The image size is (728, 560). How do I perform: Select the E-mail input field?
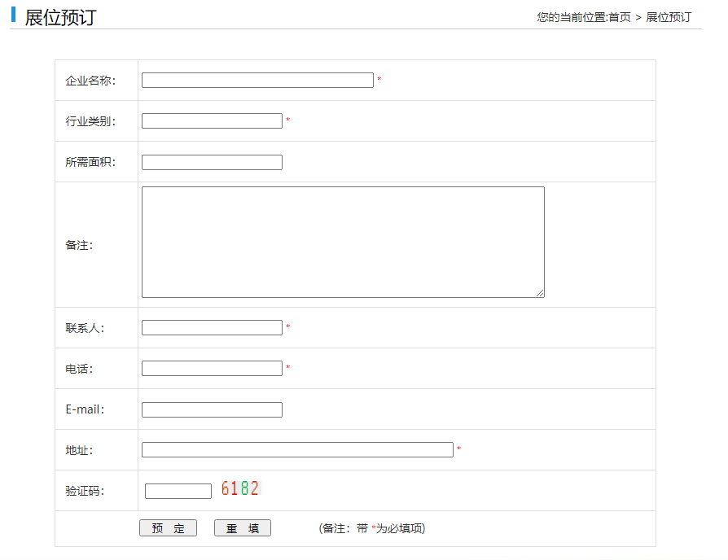point(213,409)
